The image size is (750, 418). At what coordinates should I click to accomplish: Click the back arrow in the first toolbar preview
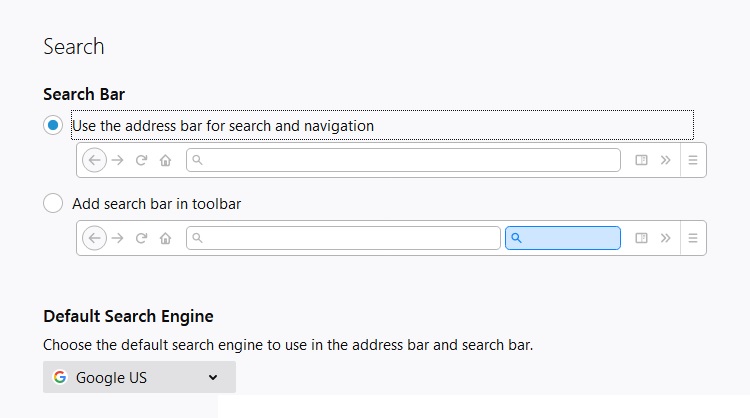point(95,160)
